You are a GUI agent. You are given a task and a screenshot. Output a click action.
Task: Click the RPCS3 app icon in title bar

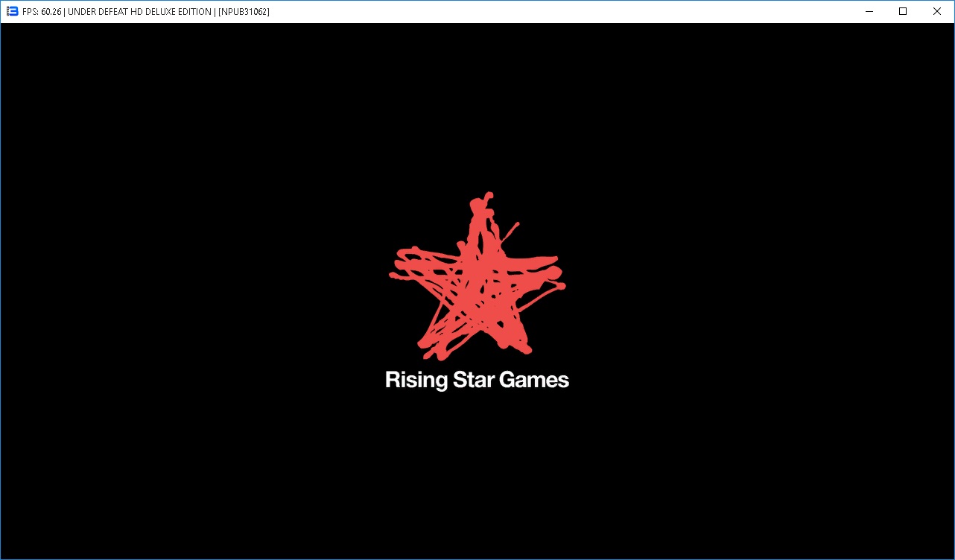12,11
